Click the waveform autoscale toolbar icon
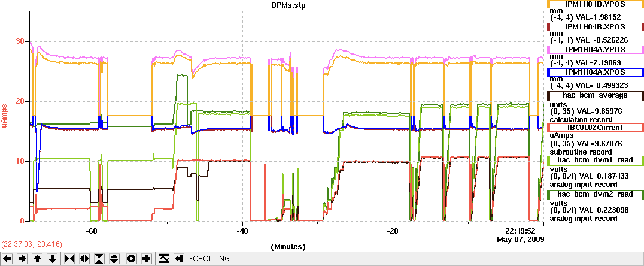644x266 pixels. [x=164, y=259]
